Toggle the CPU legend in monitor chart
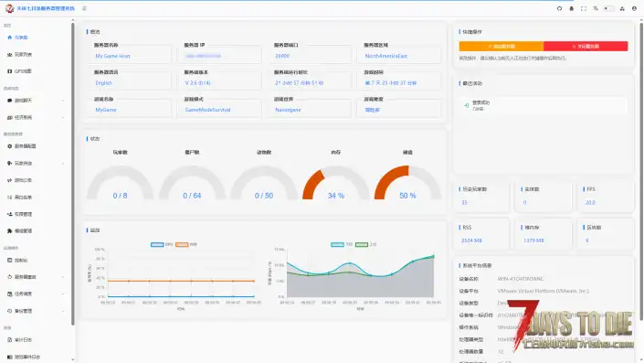Viewport: 644px width, 363px height. tap(162, 245)
